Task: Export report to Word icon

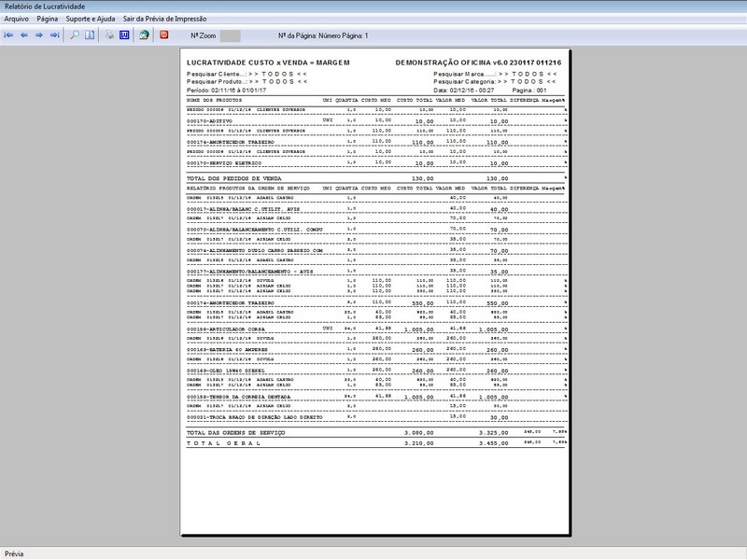Action: click(x=124, y=35)
